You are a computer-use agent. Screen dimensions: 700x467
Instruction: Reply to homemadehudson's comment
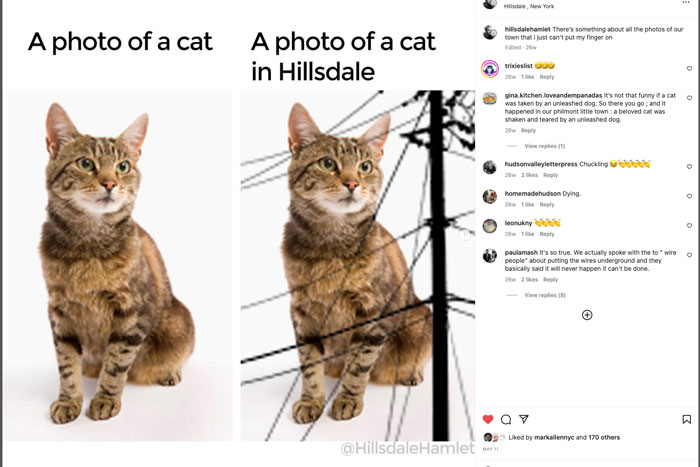click(547, 204)
